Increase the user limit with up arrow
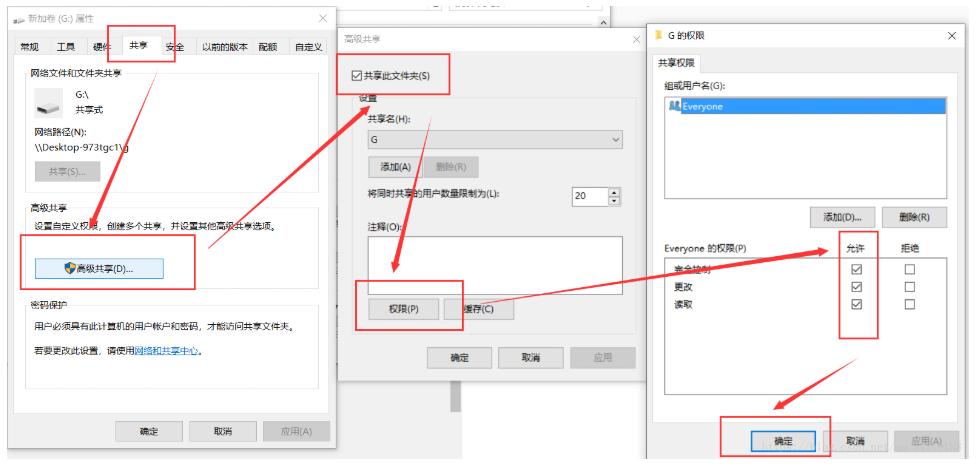This screenshot has height=474, width=979. click(x=614, y=192)
